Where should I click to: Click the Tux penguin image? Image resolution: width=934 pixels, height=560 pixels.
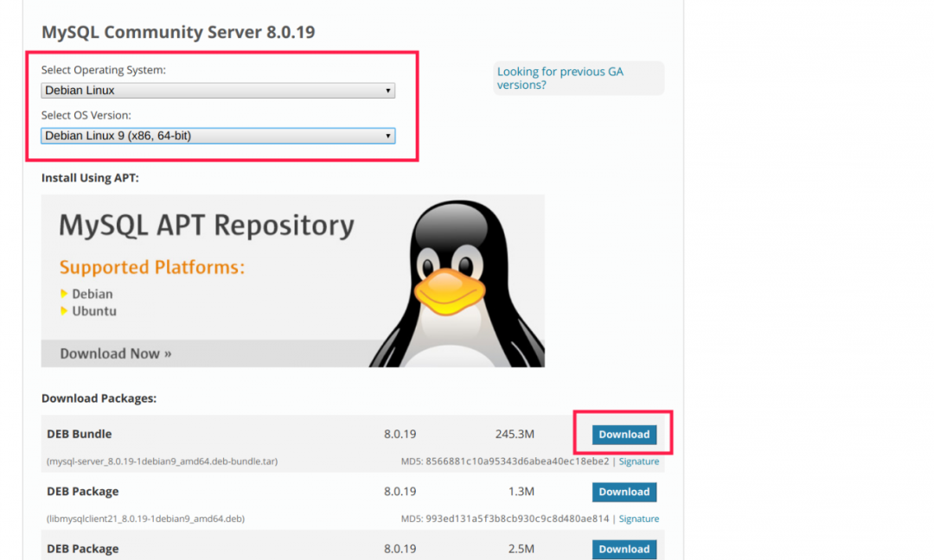pyautogui.click(x=457, y=283)
